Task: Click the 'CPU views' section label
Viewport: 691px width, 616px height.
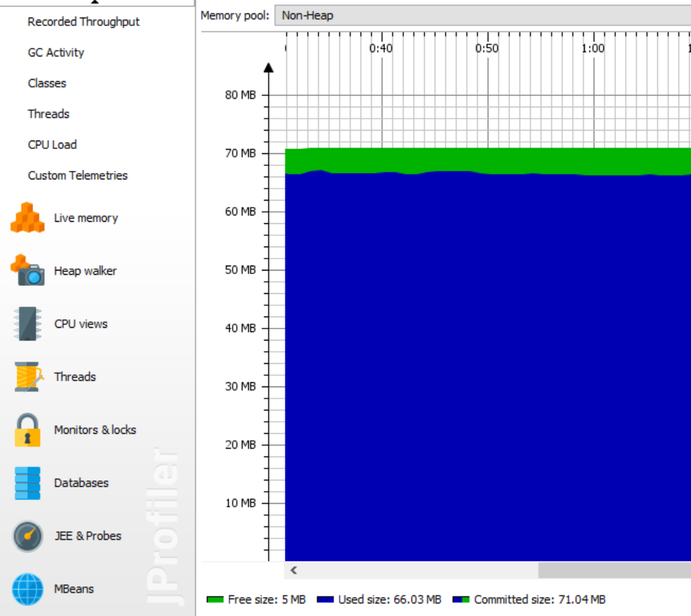Action: [81, 324]
